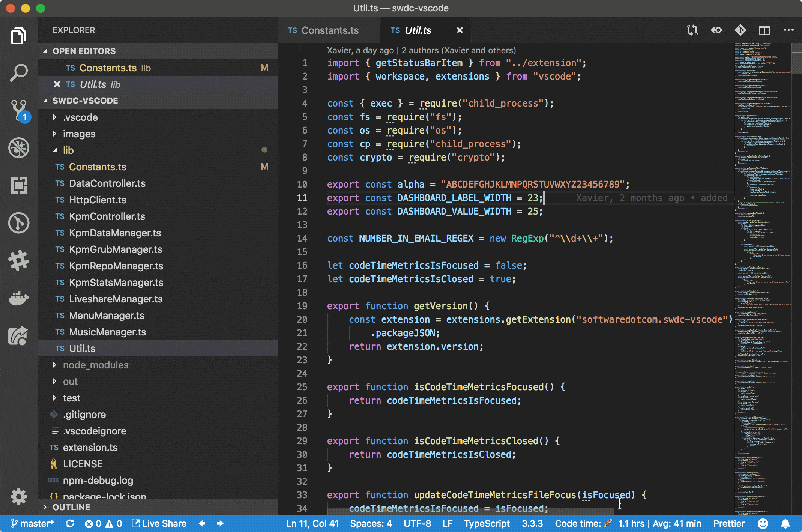Click the Split Editor icon
The width and height of the screenshot is (802, 532).
[764, 30]
